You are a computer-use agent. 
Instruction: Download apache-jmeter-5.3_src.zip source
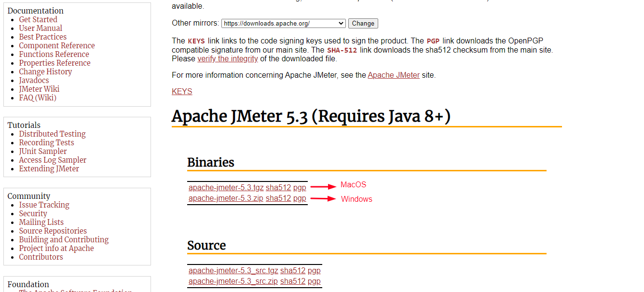[233, 281]
